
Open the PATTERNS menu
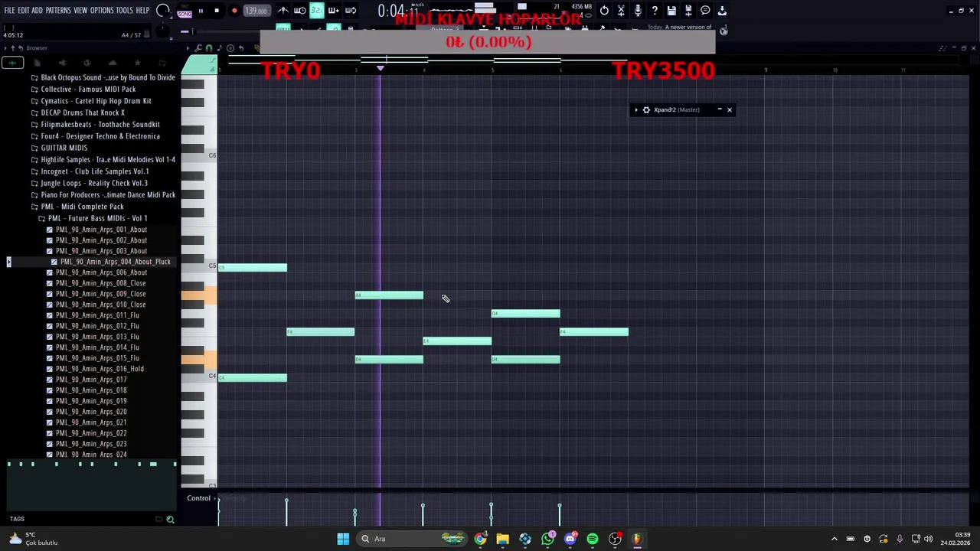click(58, 11)
